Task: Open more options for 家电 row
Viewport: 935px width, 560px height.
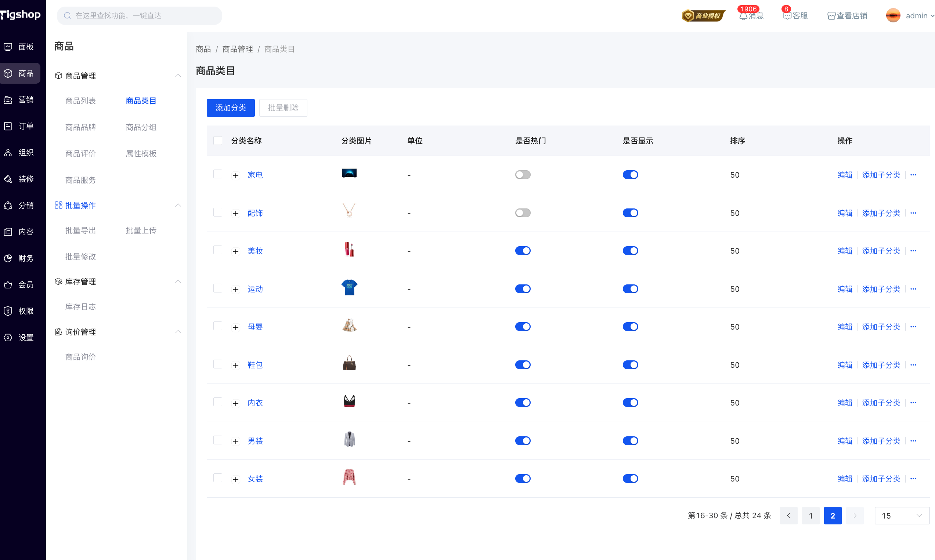Action: point(913,175)
